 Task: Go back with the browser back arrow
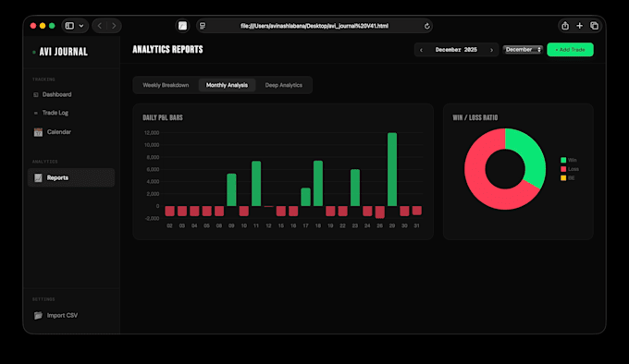coord(100,26)
